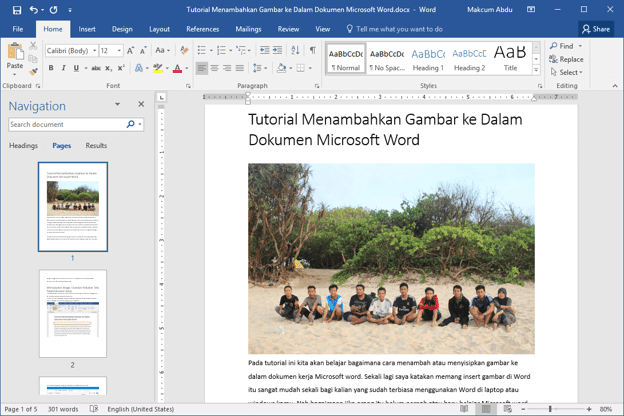Open Ribbon Display Options
624x416 pixels.
click(531, 9)
